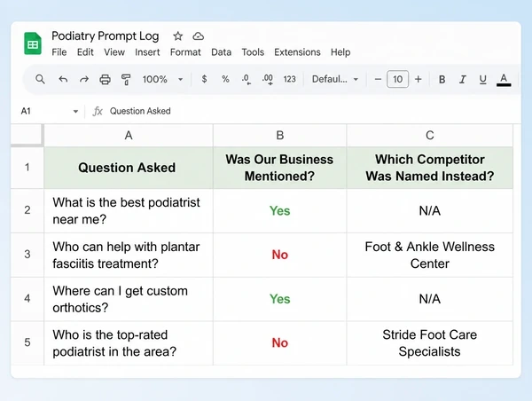Print the spreadsheet

click(x=105, y=79)
